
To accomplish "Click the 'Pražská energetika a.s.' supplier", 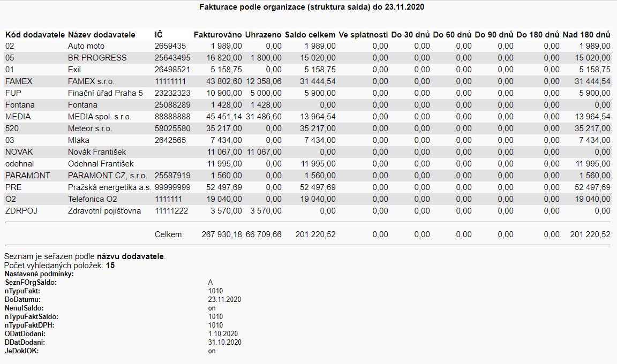I will [109, 187].
